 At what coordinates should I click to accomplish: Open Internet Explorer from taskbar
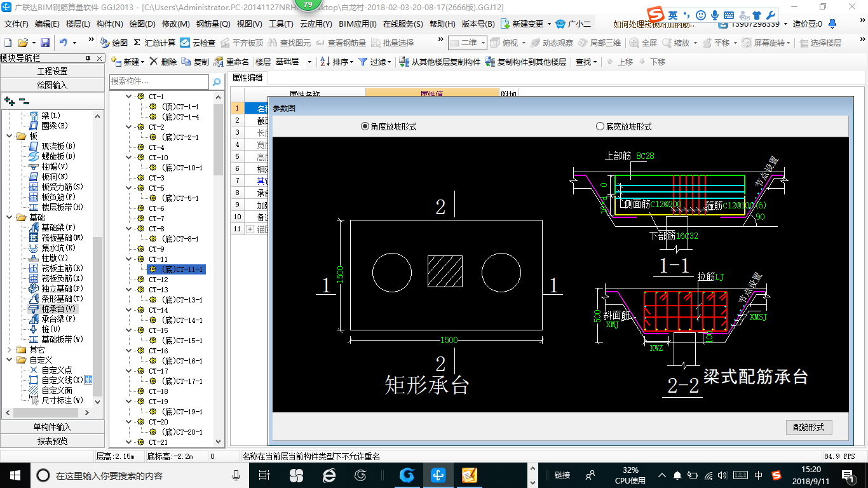(329, 475)
